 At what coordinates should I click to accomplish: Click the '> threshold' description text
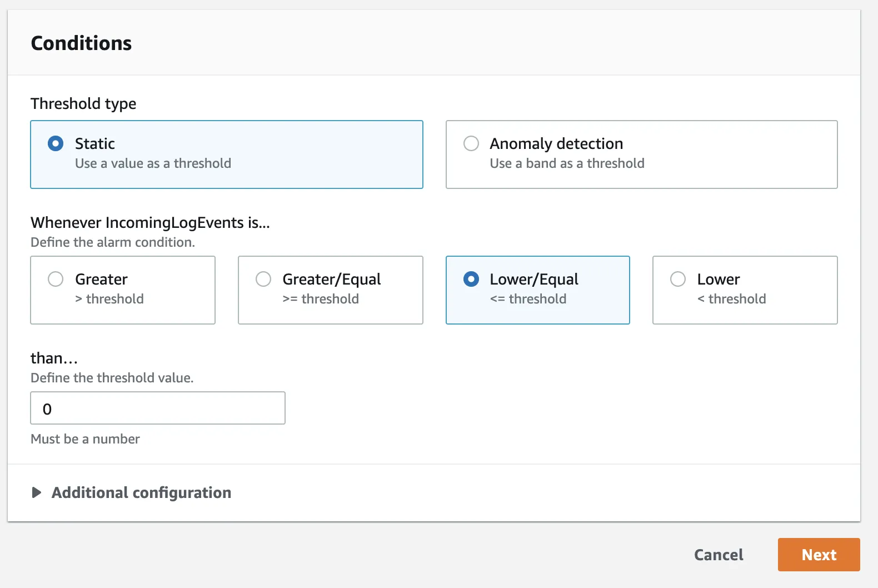109,299
